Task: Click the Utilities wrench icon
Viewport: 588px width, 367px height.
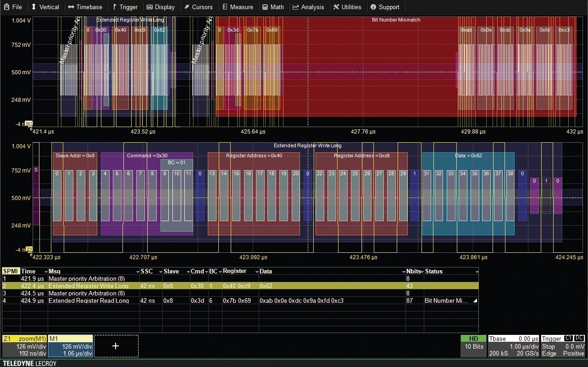Action: 336,7
